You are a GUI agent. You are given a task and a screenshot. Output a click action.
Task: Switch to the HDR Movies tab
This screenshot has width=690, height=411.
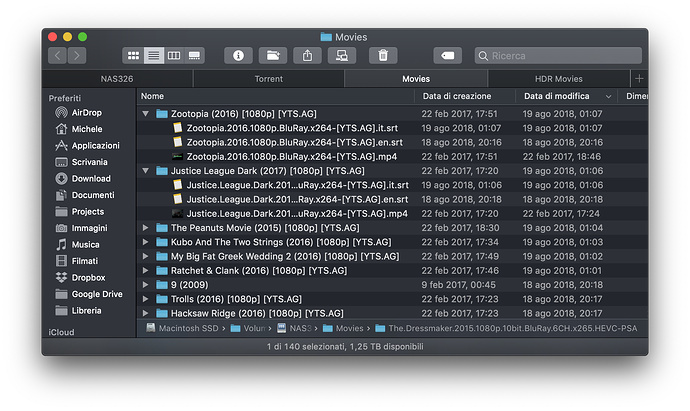(559, 79)
